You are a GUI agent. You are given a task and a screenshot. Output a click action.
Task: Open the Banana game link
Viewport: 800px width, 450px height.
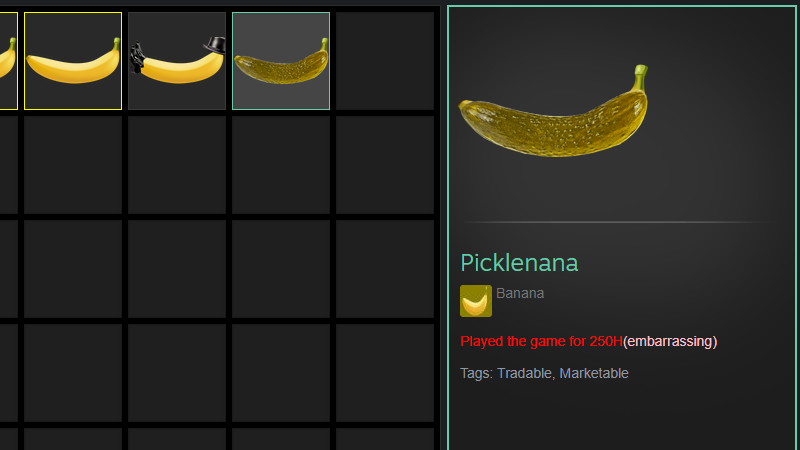tap(520, 293)
